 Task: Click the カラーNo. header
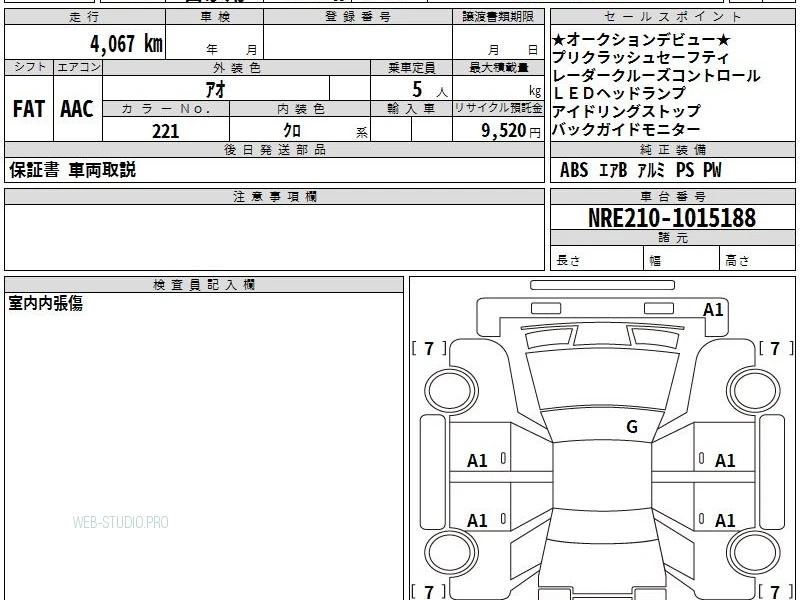coord(166,109)
